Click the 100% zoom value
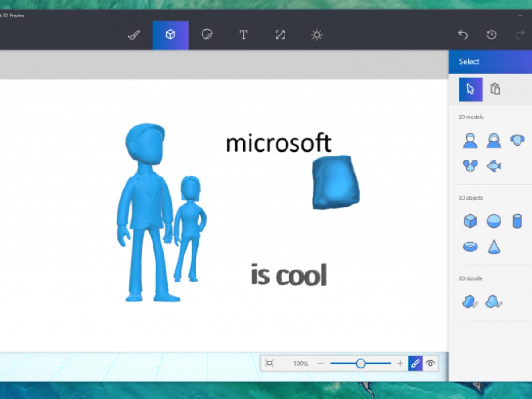This screenshot has height=399, width=532. coord(301,364)
